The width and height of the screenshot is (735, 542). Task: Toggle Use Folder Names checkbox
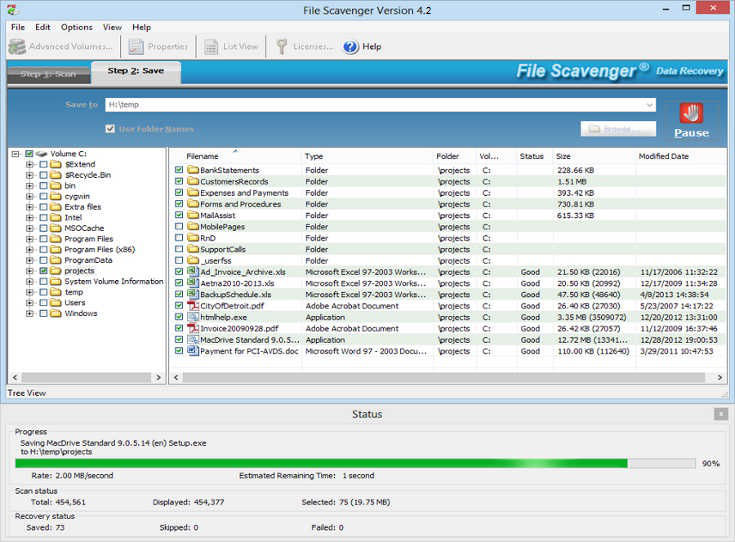point(110,128)
